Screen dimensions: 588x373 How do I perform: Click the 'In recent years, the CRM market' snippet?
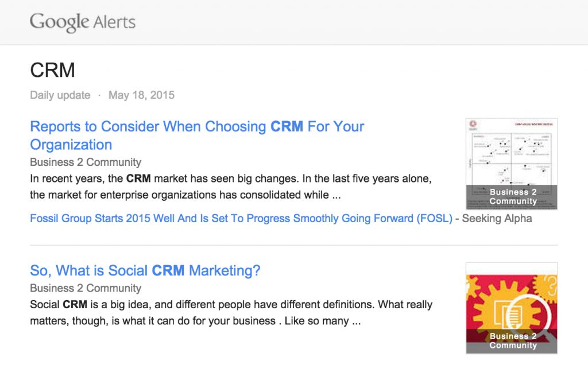231,187
